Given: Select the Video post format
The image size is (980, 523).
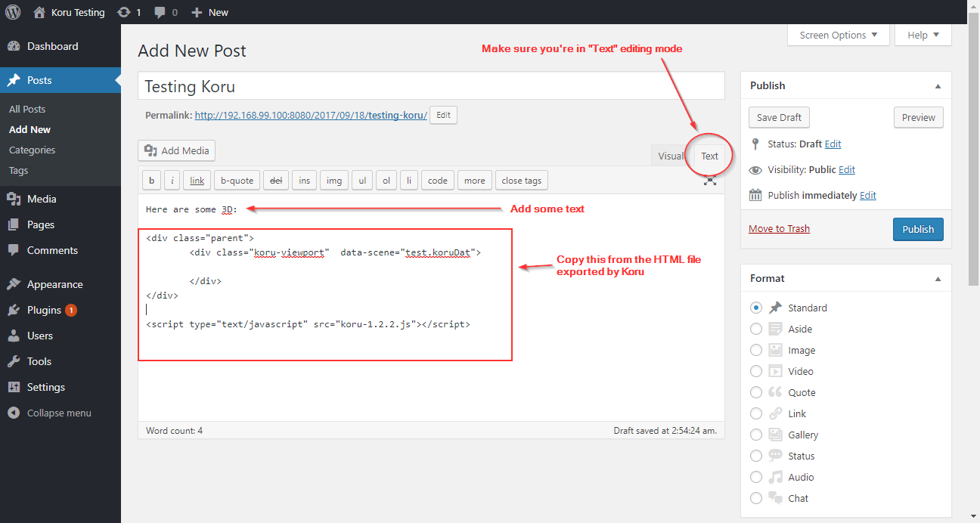Looking at the screenshot, I should click(x=756, y=371).
